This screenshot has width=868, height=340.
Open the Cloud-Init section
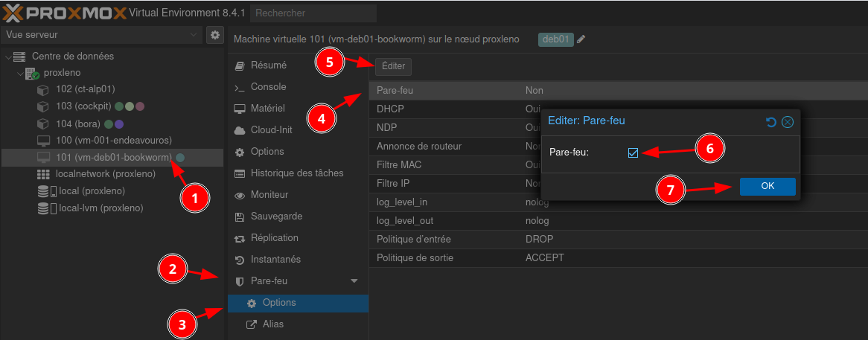271,130
